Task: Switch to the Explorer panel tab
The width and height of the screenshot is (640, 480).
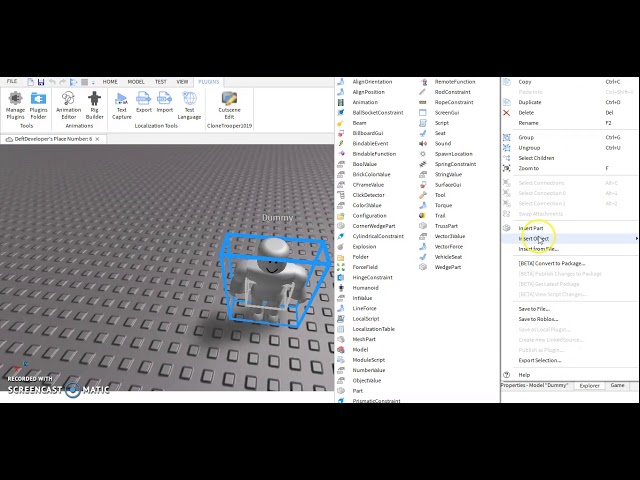Action: [x=589, y=385]
